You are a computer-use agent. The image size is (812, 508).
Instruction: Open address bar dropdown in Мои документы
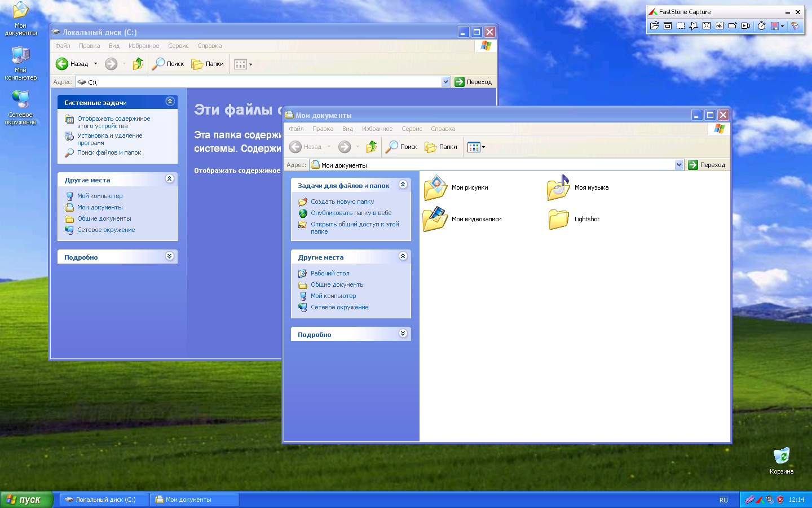(679, 165)
